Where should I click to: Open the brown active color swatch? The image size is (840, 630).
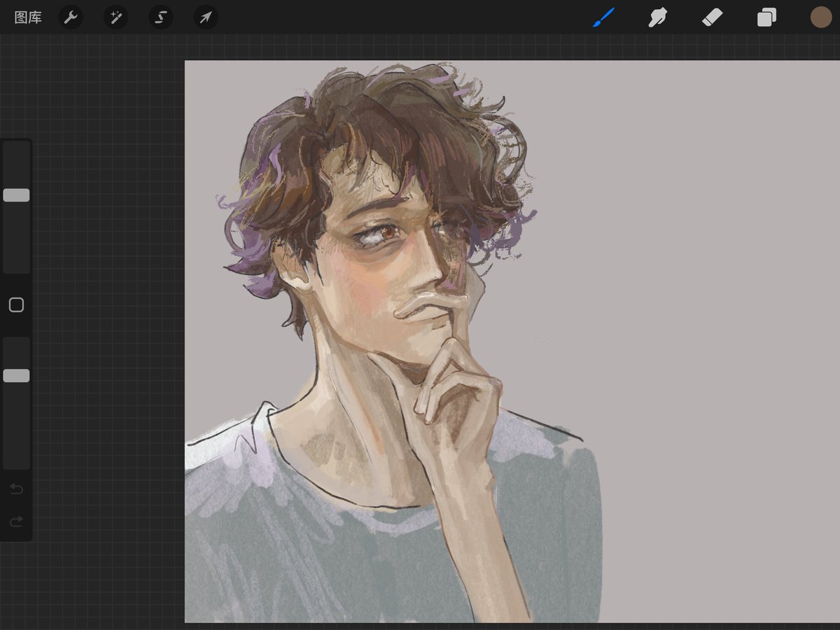click(821, 17)
